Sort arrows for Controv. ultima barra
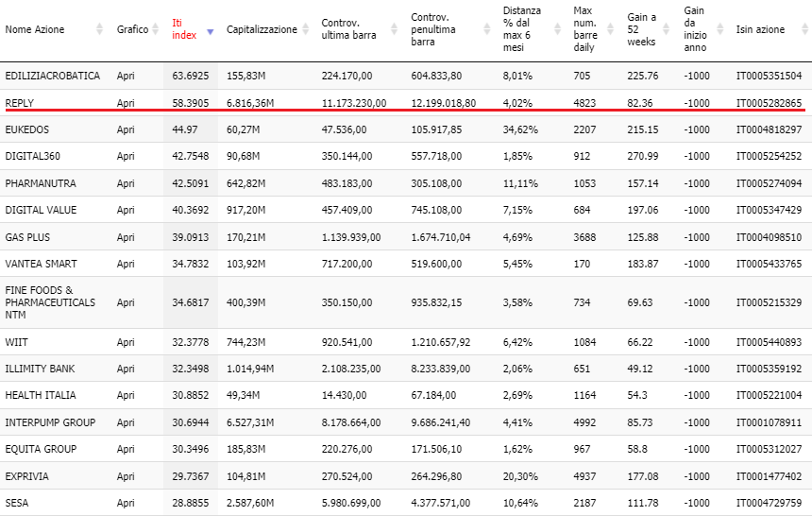 click(394, 29)
